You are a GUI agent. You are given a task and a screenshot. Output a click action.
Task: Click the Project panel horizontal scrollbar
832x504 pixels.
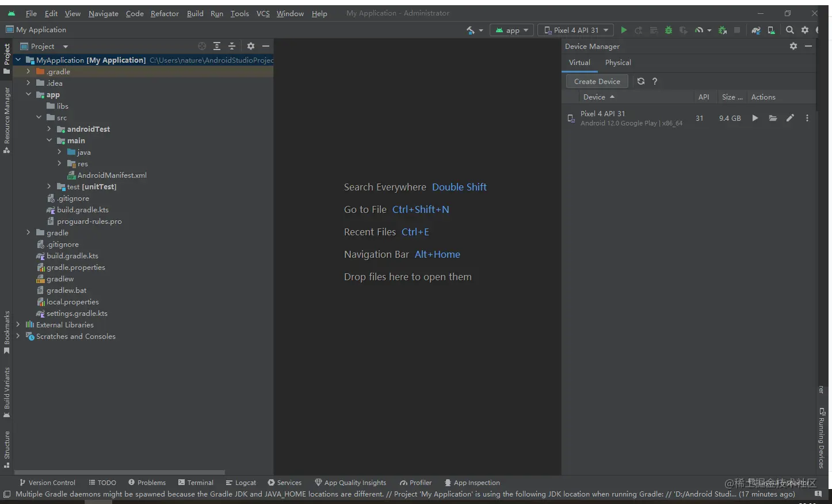[120, 472]
